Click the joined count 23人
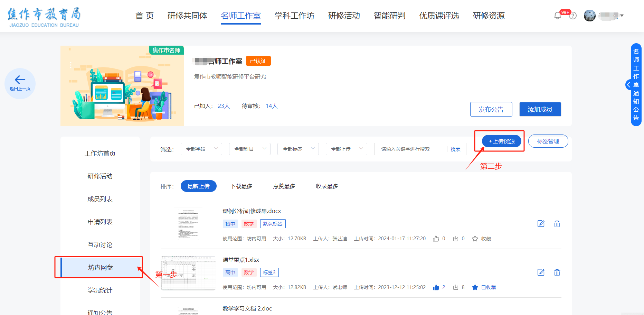Screen dimensions: 644x315 point(224,106)
